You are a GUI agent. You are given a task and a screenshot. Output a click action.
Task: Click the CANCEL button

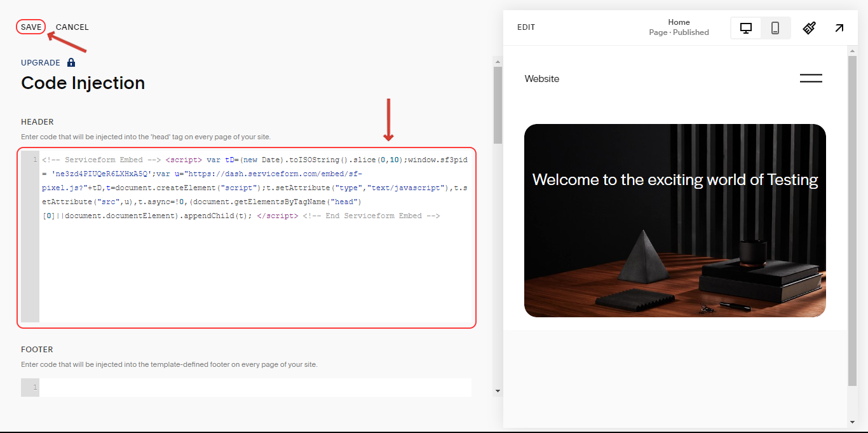click(x=72, y=27)
